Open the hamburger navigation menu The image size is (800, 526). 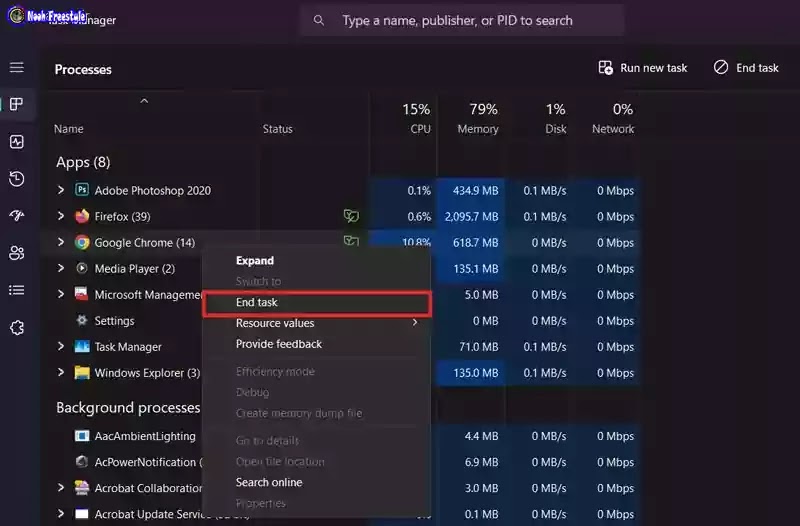click(x=16, y=67)
